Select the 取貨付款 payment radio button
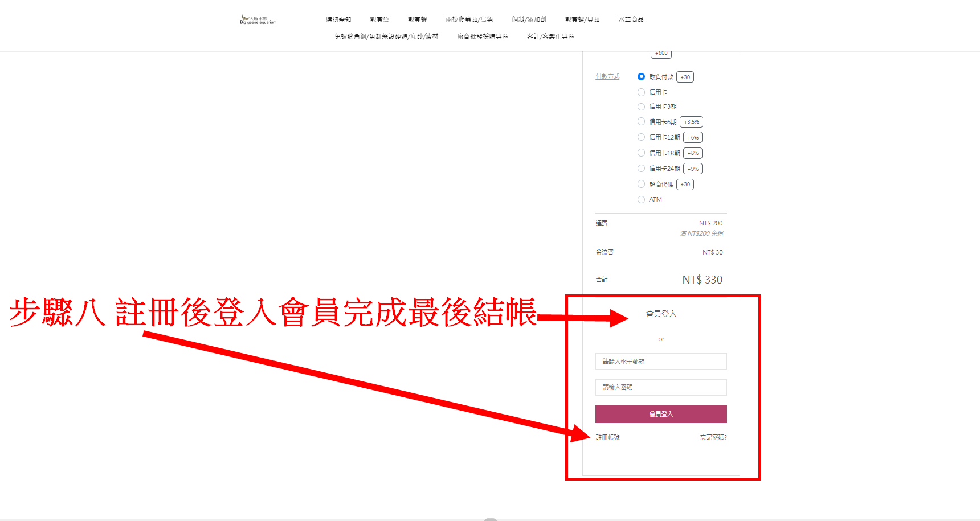The image size is (980, 521). pos(641,77)
